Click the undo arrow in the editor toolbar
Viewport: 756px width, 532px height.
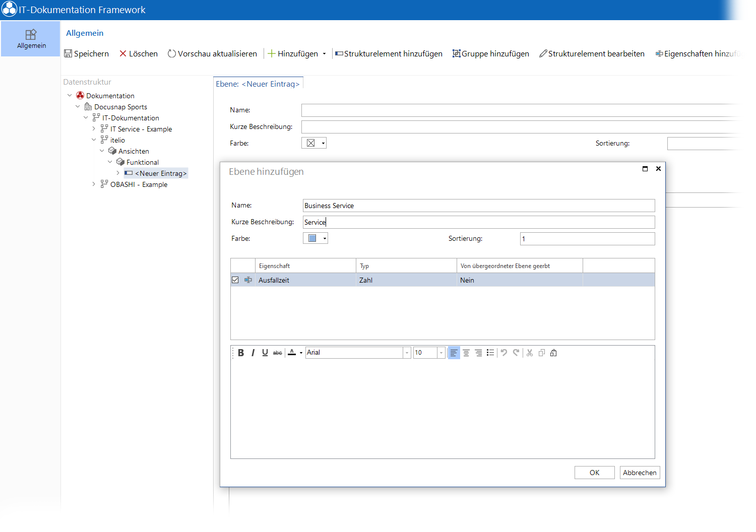[x=504, y=353]
